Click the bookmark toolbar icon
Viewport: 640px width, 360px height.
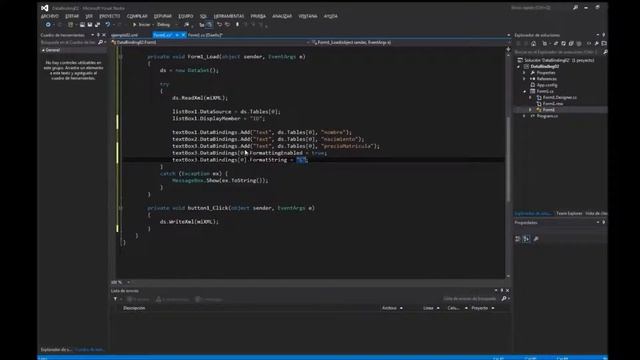(x=237, y=25)
